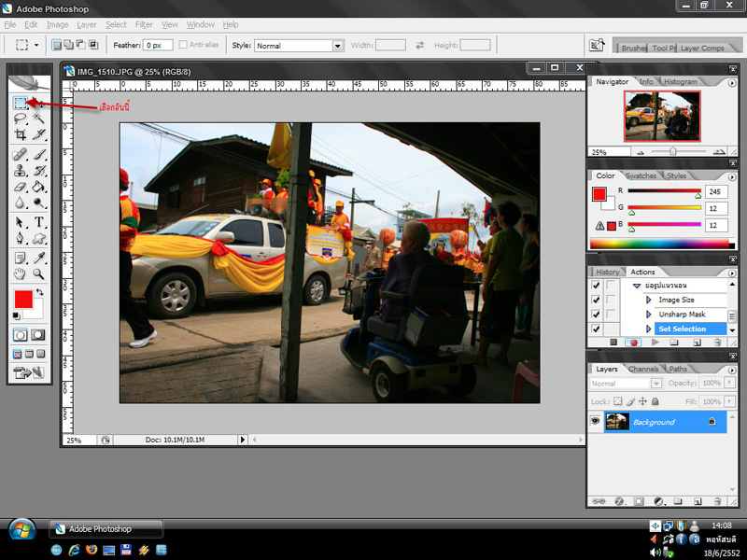Select the Paint Bucket tool
Screen dimensions: 747x560
[38, 187]
